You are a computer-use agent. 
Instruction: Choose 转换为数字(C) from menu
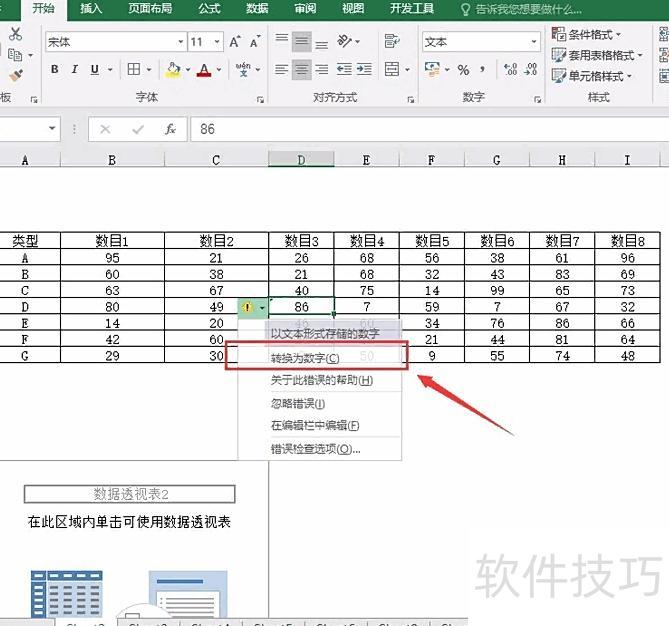tap(319, 358)
